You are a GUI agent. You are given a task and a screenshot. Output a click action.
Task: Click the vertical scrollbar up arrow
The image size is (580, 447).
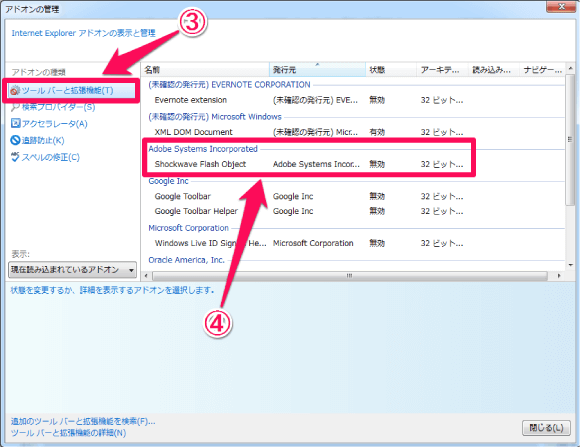pyautogui.click(x=570, y=68)
